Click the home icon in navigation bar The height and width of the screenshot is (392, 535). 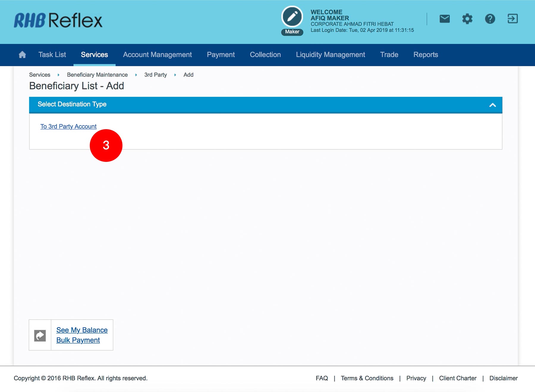[x=22, y=55]
